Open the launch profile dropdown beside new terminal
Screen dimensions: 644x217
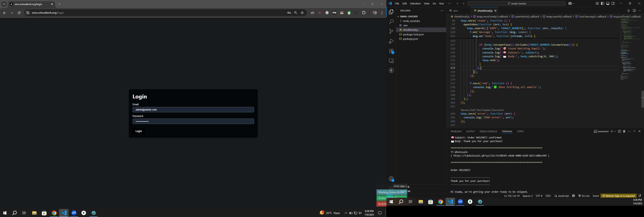click(615, 132)
